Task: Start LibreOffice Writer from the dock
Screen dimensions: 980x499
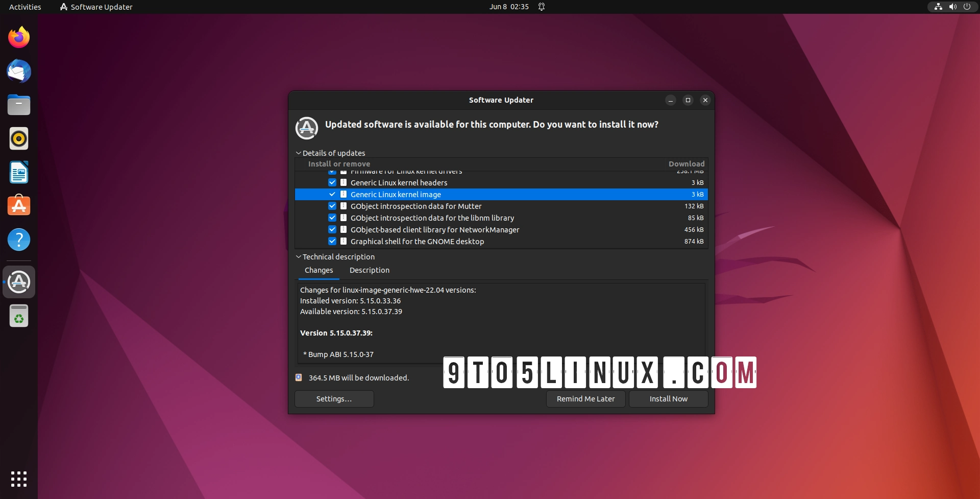Action: pyautogui.click(x=18, y=172)
